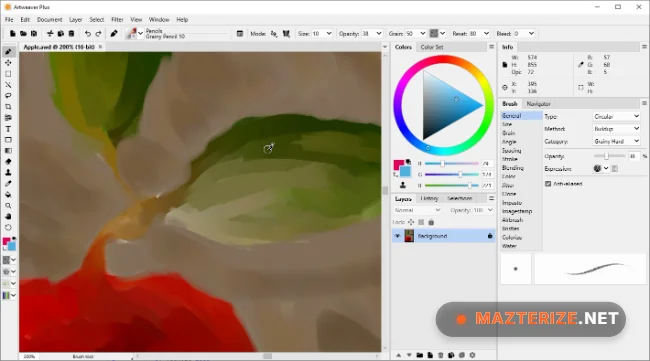Switch to the Color Set tab

click(432, 47)
